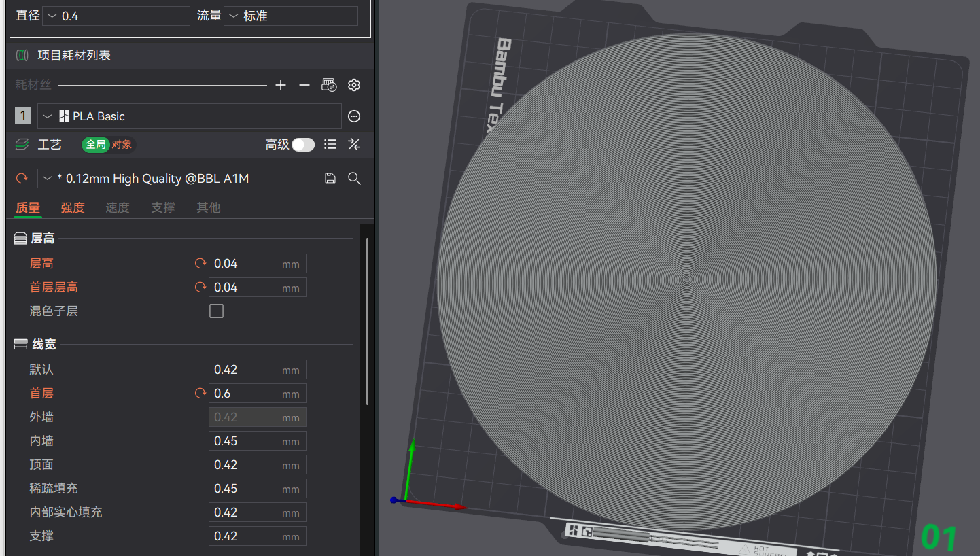This screenshot has height=556, width=980.
Task: Open filament settings gear icon
Action: (x=353, y=85)
